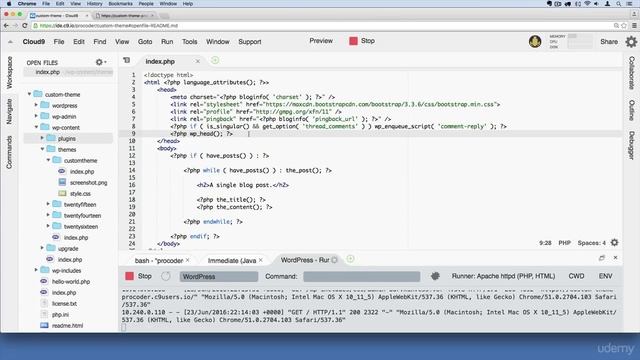Click the collapse menu bar arrow icon
The image size is (640, 360).
10,42
